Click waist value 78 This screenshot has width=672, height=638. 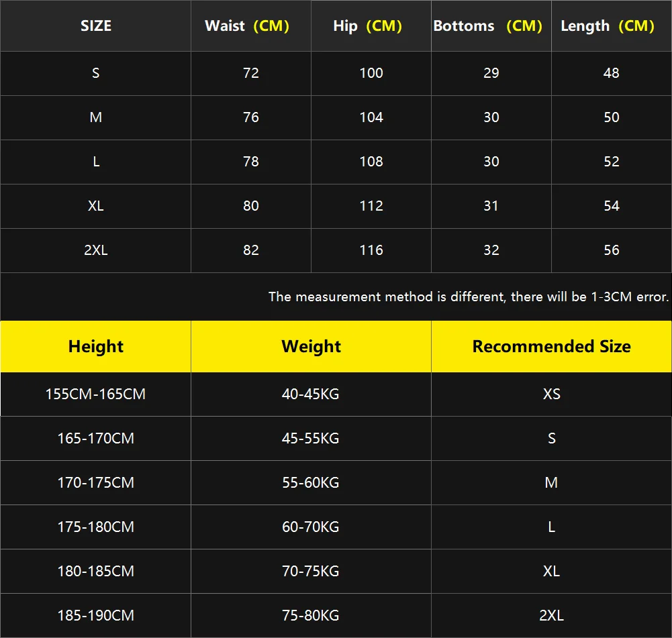(x=251, y=162)
